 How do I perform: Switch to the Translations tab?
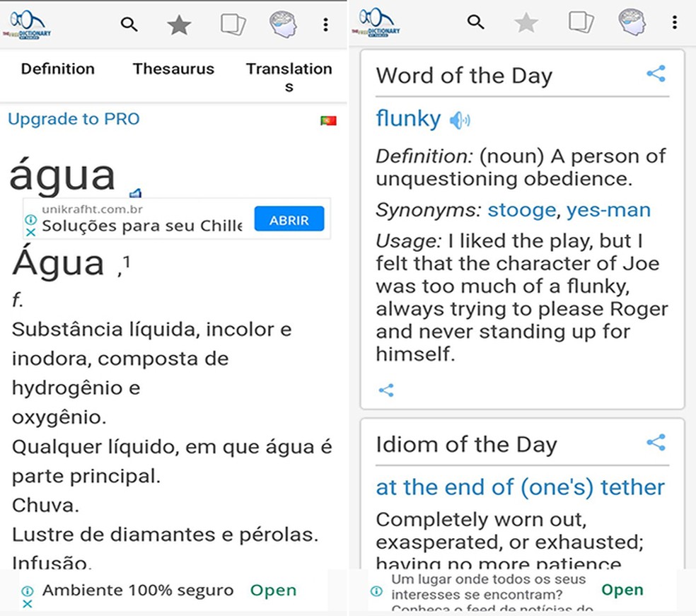289,76
